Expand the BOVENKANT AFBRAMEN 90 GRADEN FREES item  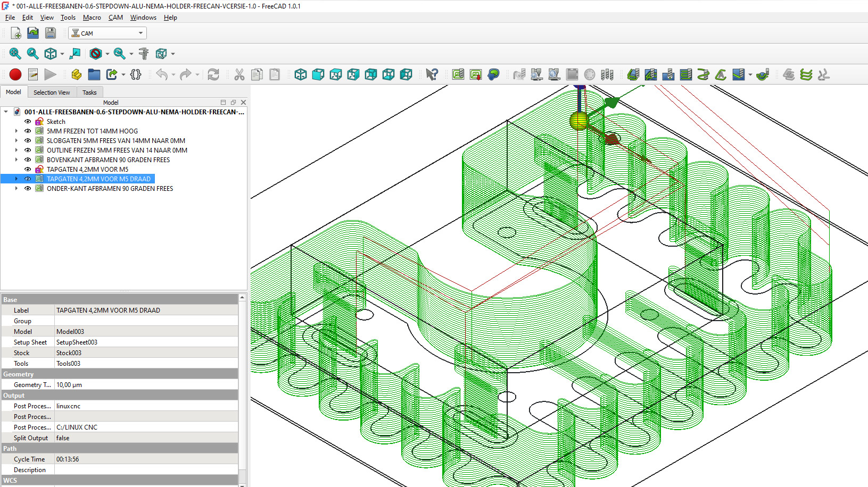click(x=16, y=160)
